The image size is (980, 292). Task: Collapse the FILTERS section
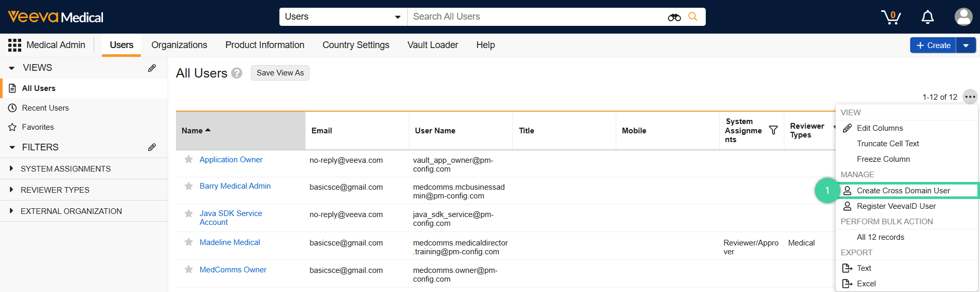point(12,147)
